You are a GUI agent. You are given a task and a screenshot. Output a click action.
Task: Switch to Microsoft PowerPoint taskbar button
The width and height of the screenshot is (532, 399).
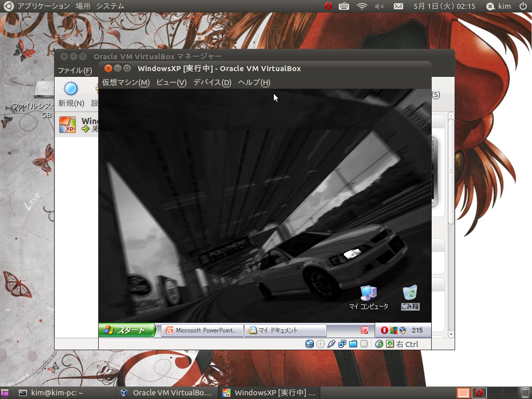202,330
